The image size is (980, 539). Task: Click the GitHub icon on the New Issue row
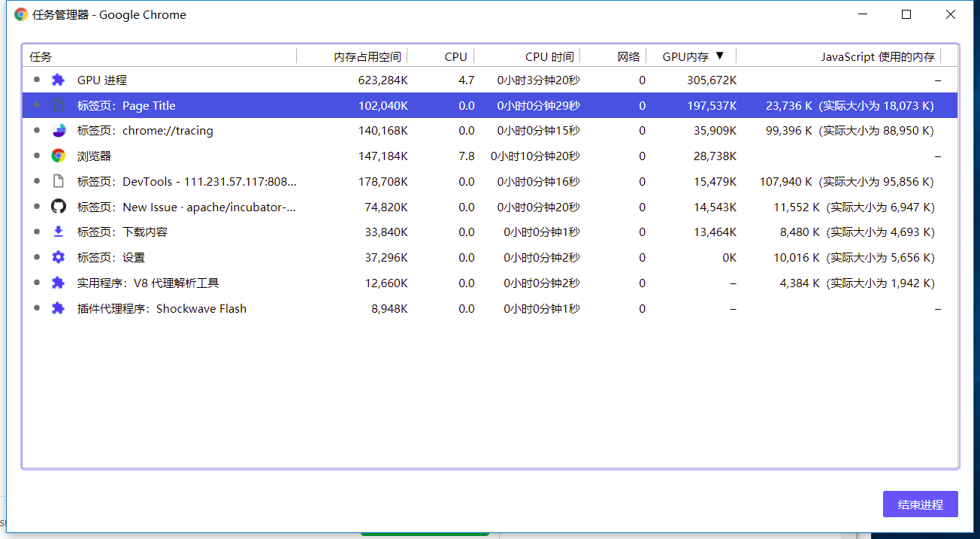pyautogui.click(x=59, y=207)
